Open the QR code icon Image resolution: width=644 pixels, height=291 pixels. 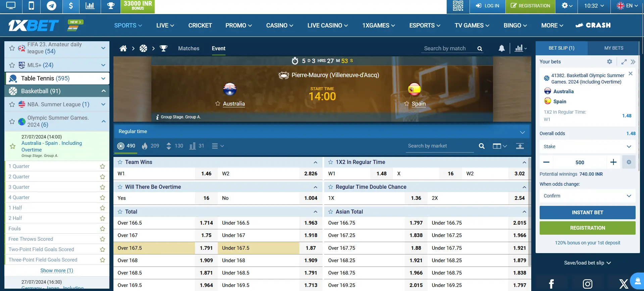tap(458, 6)
